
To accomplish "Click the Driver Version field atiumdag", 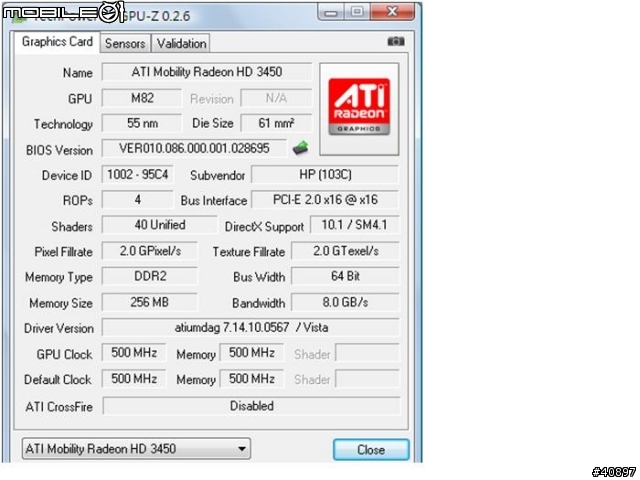I will (x=251, y=327).
